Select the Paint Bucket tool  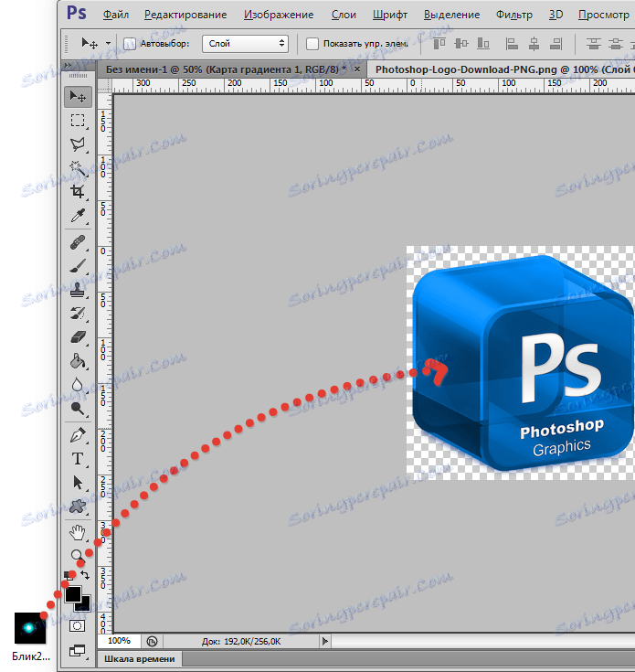tap(78, 361)
